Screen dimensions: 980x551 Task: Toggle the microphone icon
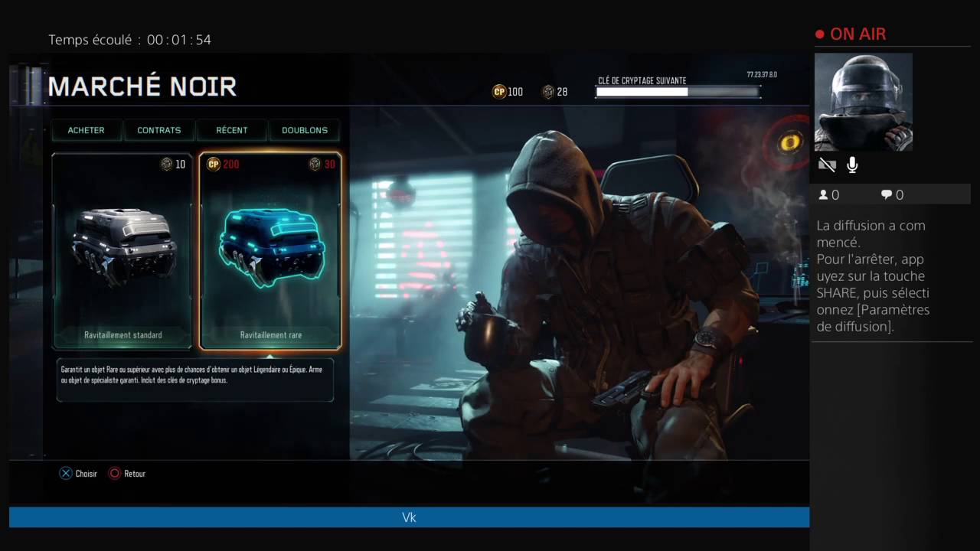pyautogui.click(x=852, y=165)
